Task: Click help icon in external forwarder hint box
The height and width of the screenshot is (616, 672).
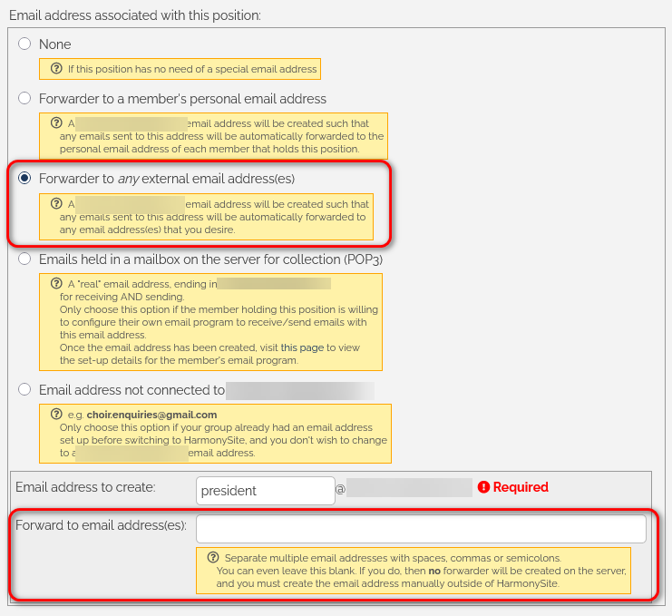Action: point(57,204)
